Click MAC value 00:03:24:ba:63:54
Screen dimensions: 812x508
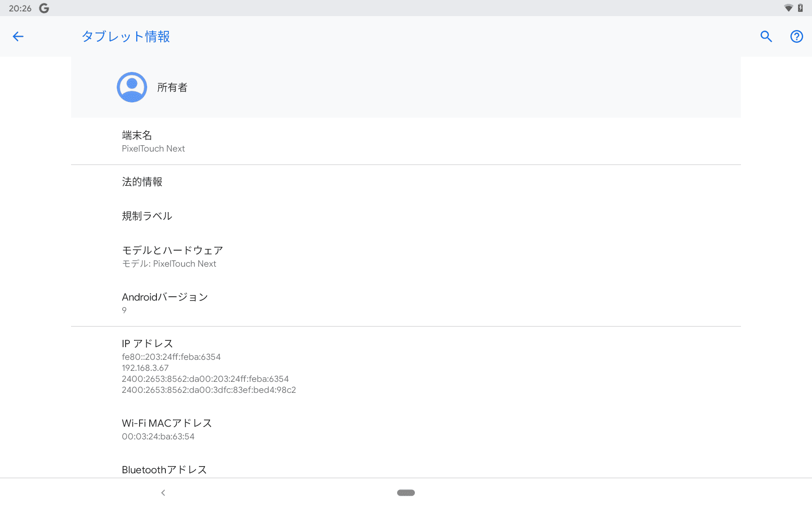[x=158, y=436]
